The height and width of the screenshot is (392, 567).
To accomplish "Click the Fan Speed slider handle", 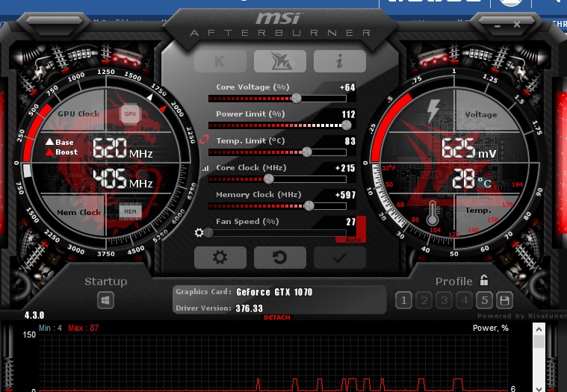I will pyautogui.click(x=208, y=232).
